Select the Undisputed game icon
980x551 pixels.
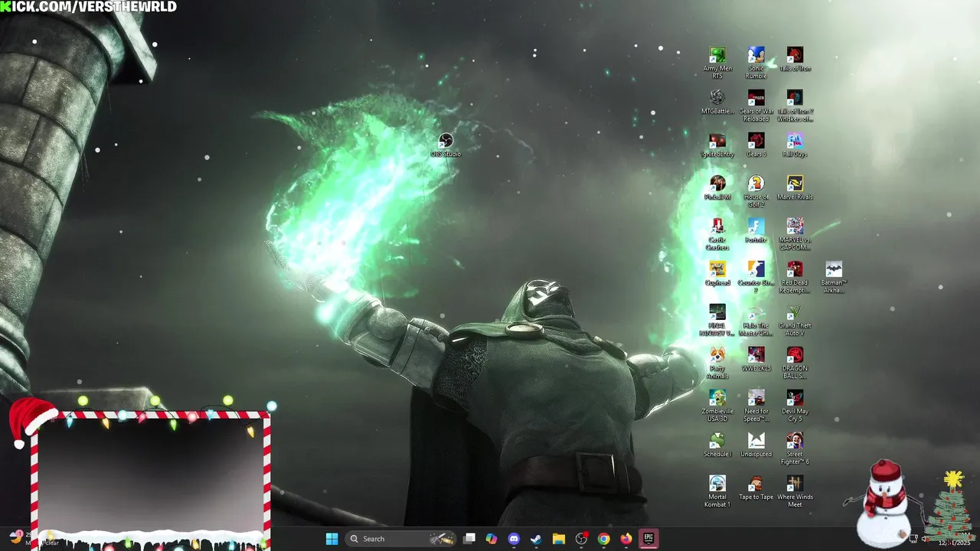[756, 445]
